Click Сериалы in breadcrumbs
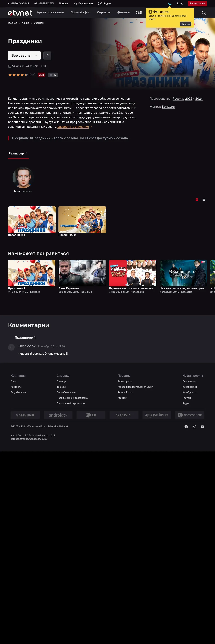Image resolution: width=215 pixels, height=644 pixels. click(x=39, y=23)
